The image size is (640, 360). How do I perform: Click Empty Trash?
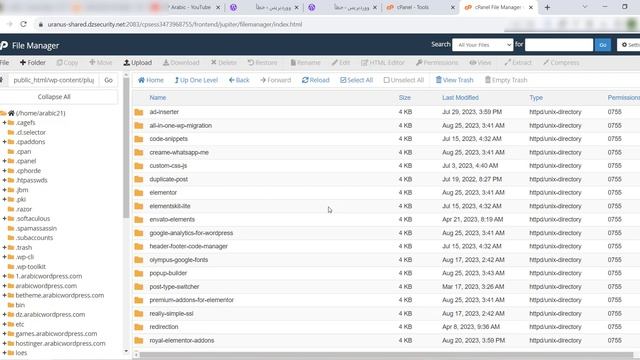[506, 80]
